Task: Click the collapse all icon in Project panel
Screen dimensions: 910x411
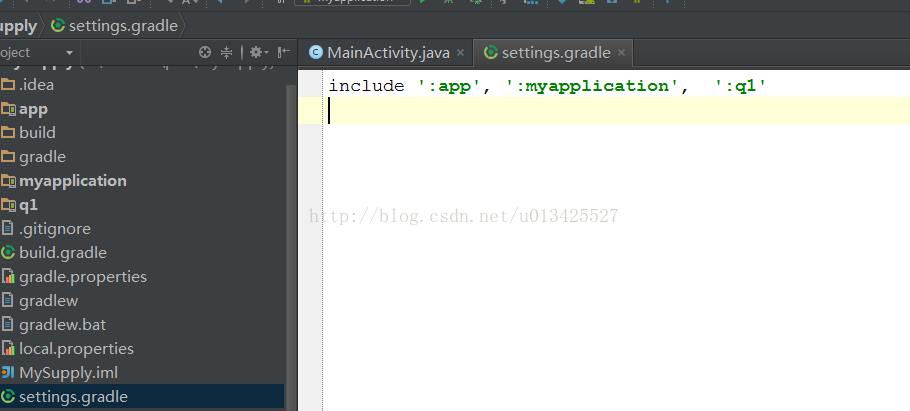Action: coord(226,53)
